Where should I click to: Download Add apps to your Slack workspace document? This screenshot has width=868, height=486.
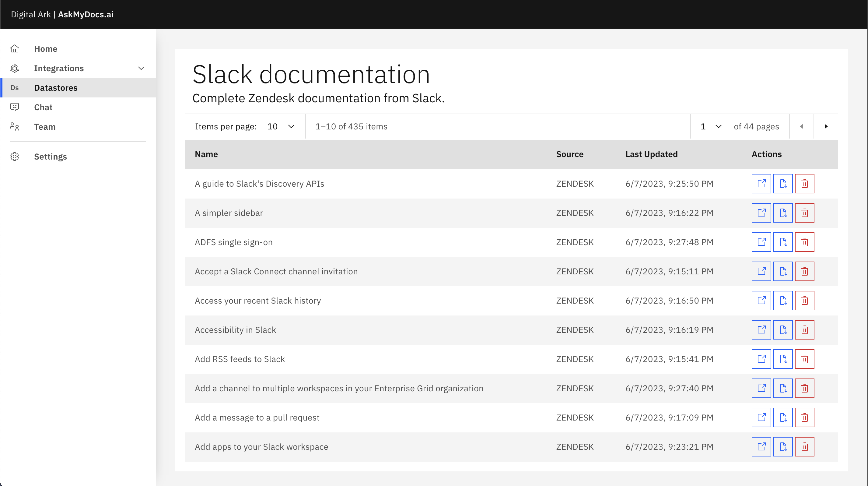coord(783,447)
